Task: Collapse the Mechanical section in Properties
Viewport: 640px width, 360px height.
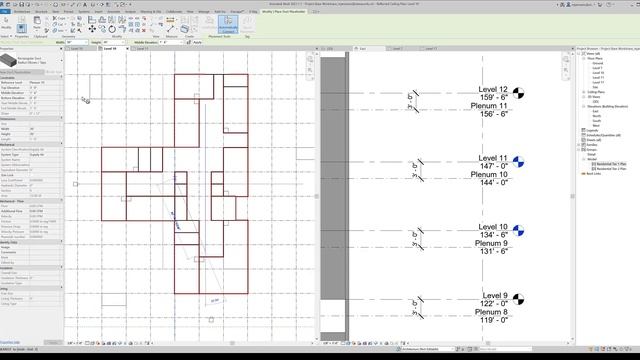Action: pyautogui.click(x=62, y=144)
